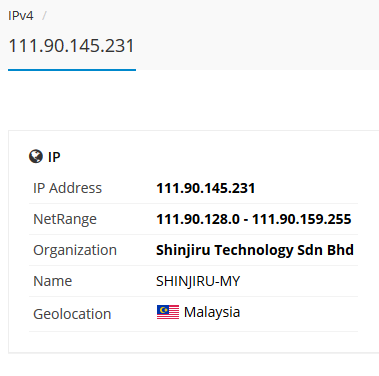
Task: Click the Geolocation row label
Action: (72, 314)
